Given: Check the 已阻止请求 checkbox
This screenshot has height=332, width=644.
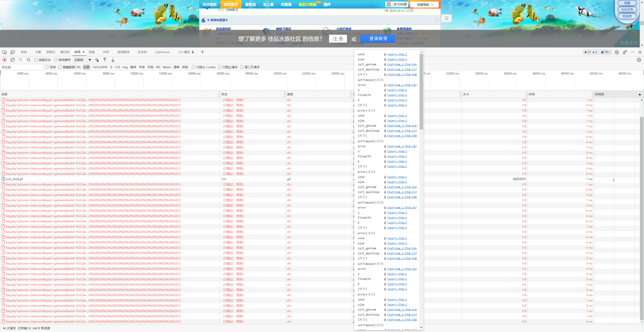Looking at the screenshot, I should (x=220, y=67).
